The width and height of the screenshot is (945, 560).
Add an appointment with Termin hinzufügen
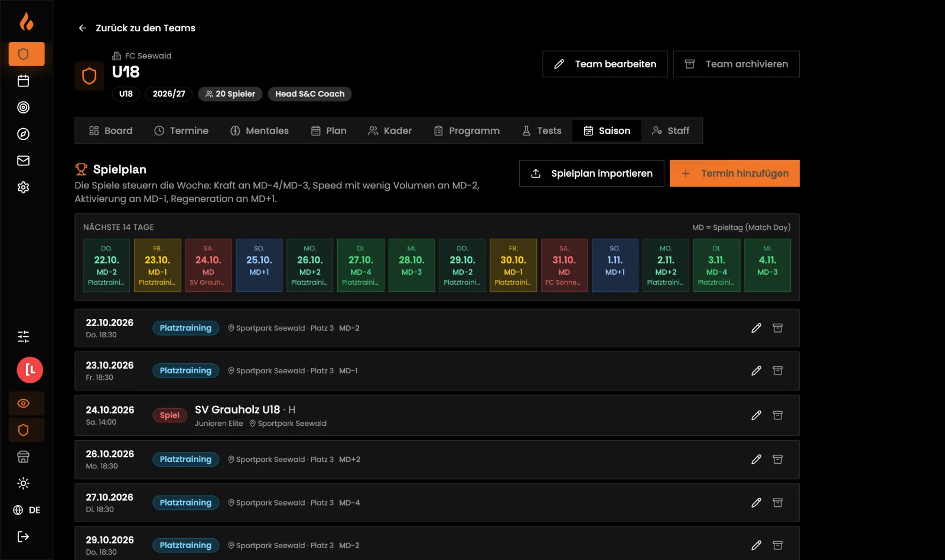coord(735,173)
